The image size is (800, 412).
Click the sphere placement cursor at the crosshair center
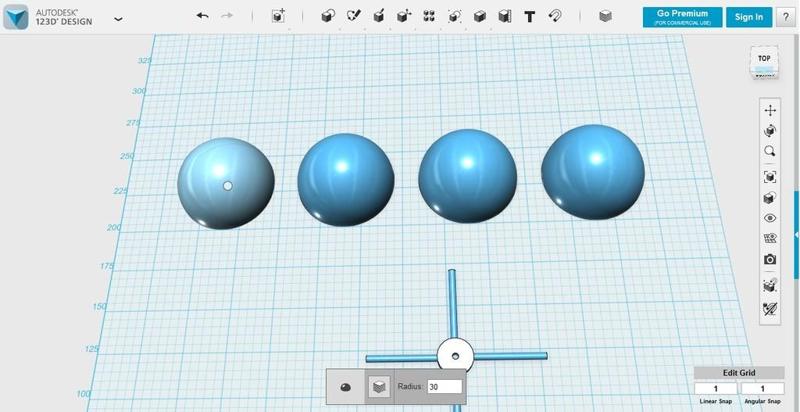tap(455, 356)
